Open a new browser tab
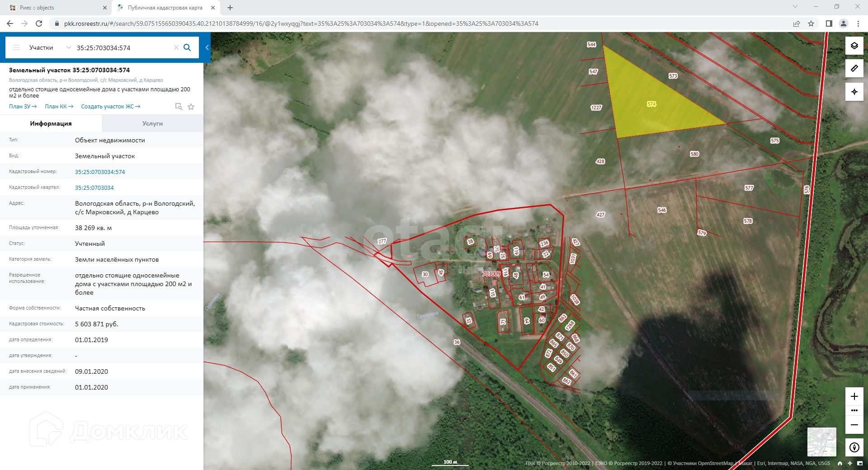 (230, 8)
